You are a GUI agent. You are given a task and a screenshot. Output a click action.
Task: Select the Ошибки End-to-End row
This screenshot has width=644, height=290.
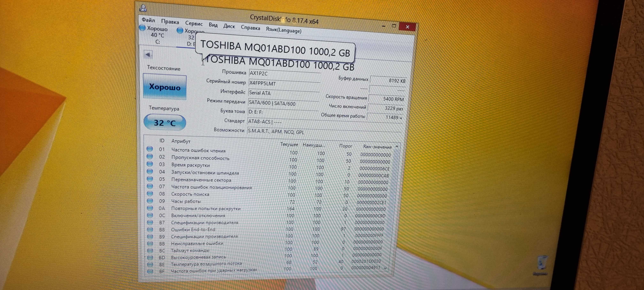click(x=265, y=229)
